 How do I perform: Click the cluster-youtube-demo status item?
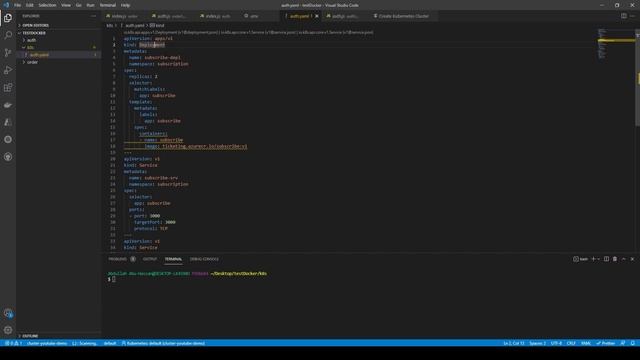[47, 343]
